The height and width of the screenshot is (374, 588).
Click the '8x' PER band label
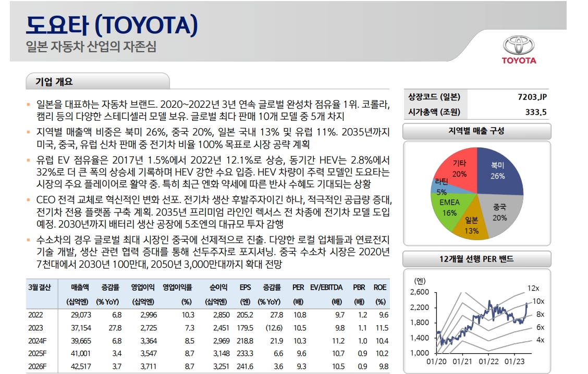[x=540, y=315]
